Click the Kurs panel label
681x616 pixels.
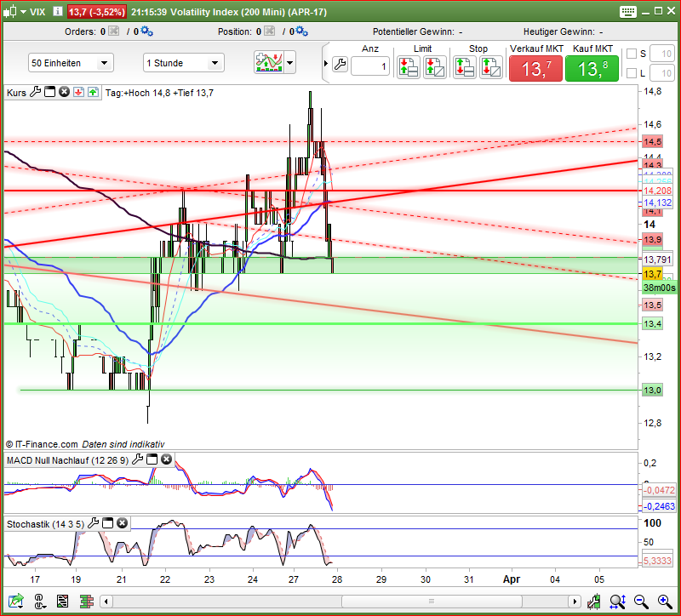(16, 93)
